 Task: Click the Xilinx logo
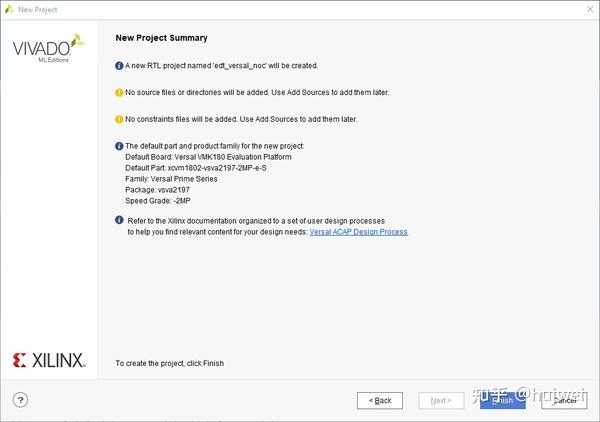49,360
